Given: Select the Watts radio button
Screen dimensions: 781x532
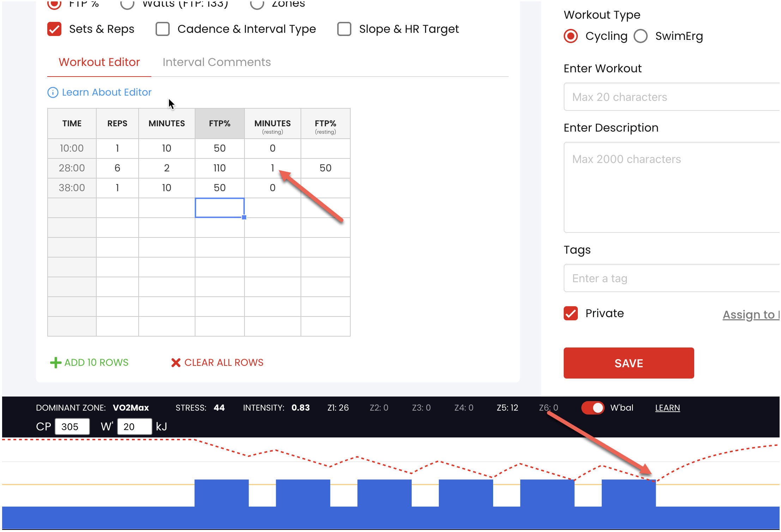Looking at the screenshot, I should point(127,4).
